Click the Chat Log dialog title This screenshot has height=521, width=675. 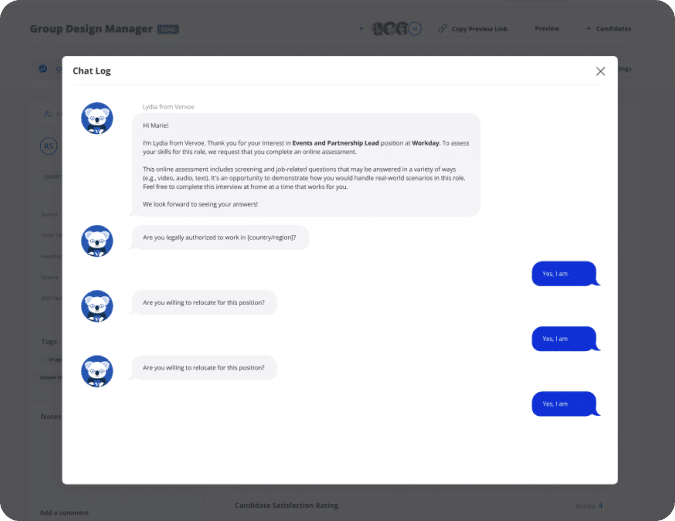[92, 71]
